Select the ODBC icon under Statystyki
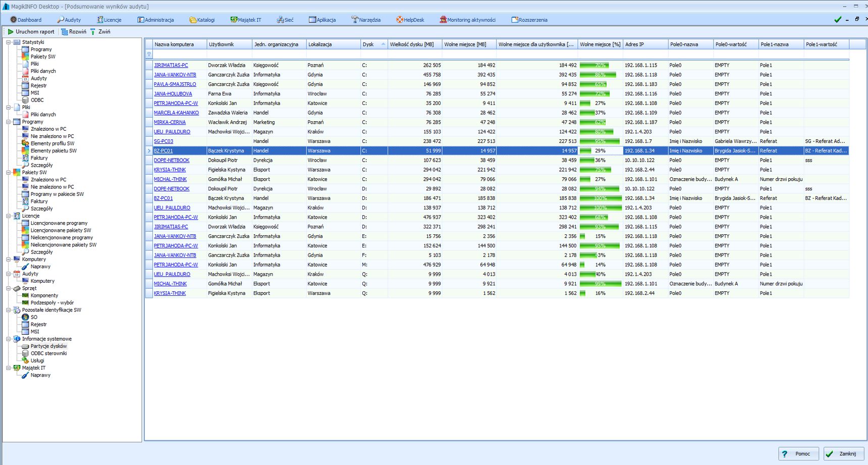The width and height of the screenshot is (868, 465). point(25,100)
